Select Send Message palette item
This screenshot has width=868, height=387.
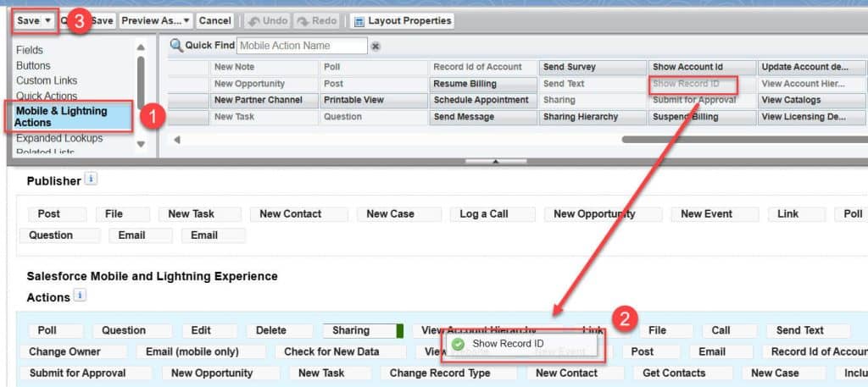pos(482,117)
